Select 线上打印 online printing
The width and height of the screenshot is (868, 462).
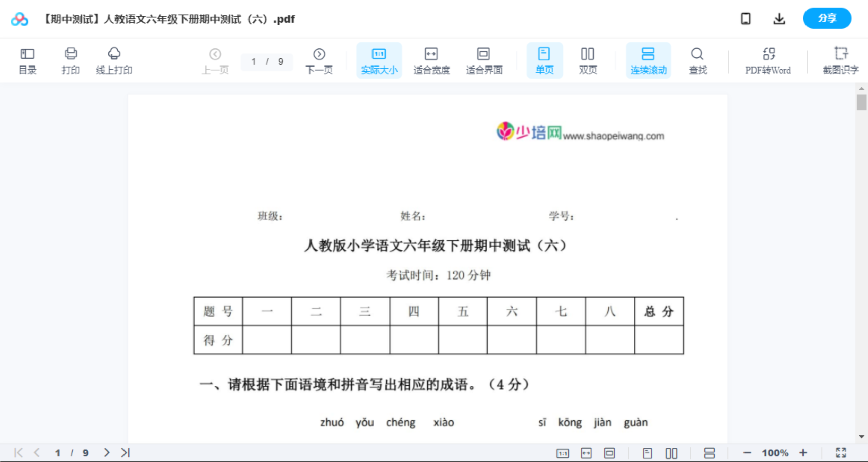pyautogui.click(x=114, y=60)
